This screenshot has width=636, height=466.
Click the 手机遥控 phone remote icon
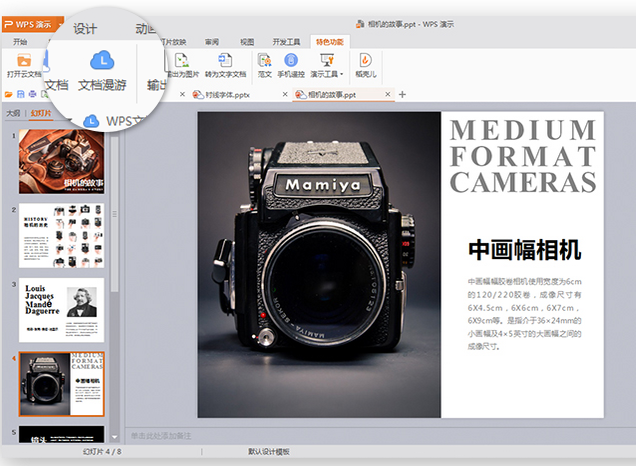click(x=292, y=61)
